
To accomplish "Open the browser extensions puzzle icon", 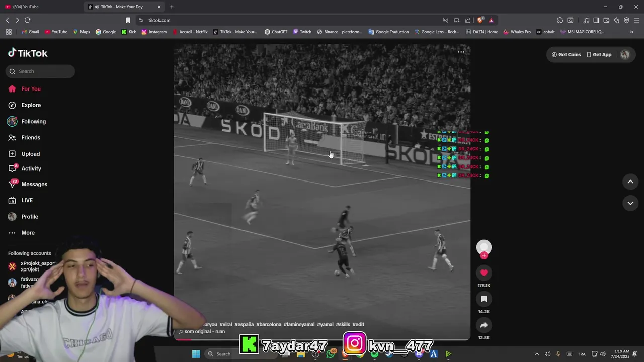I will (x=560, y=20).
